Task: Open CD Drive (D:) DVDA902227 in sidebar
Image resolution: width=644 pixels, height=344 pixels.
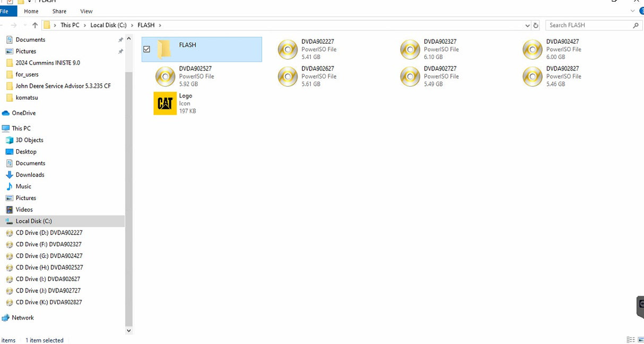Action: (x=49, y=233)
